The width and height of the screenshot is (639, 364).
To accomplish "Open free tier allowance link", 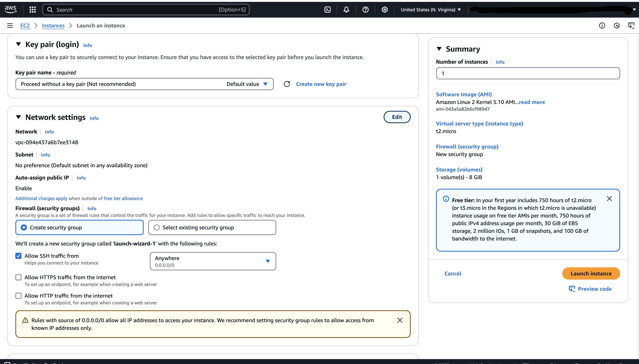I will coord(123,198).
